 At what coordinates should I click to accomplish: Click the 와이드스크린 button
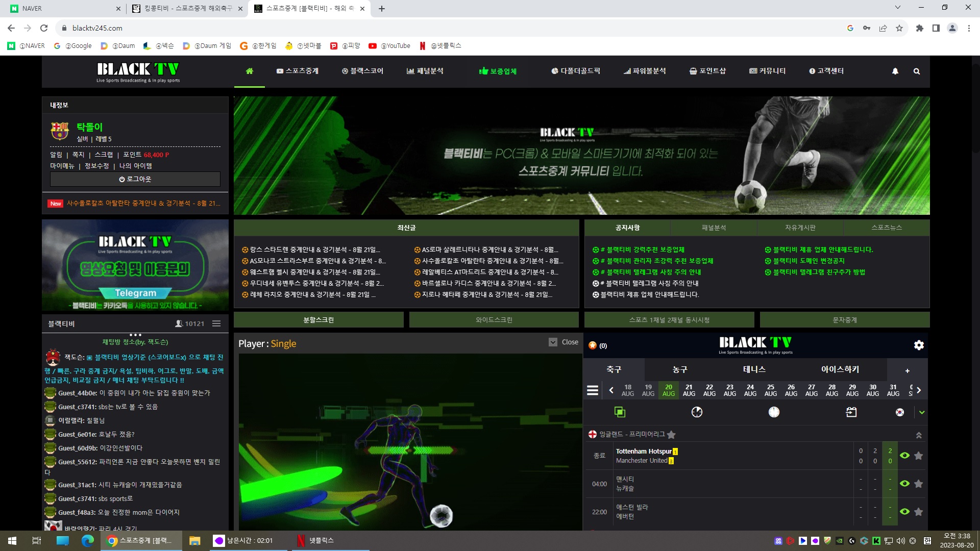[x=494, y=320]
